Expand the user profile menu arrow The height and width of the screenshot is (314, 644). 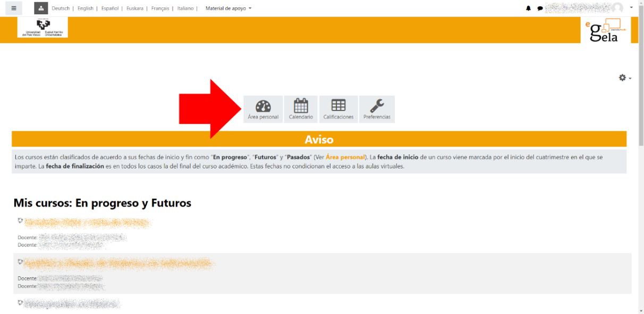631,8
